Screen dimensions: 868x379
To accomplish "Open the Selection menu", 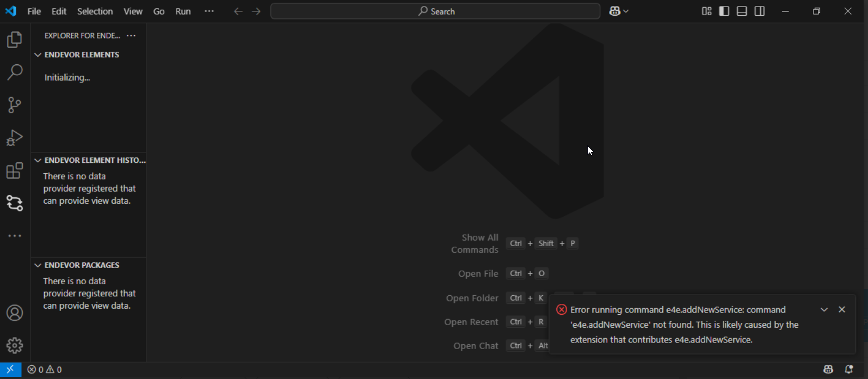I will (95, 11).
